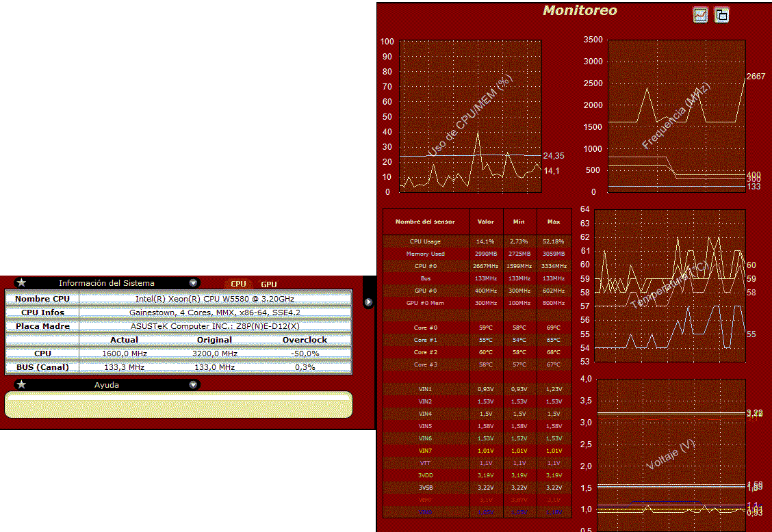Screen dimensions: 772x532
Task: Click the '3200,0 MHz' original CPU value
Action: click(215, 354)
